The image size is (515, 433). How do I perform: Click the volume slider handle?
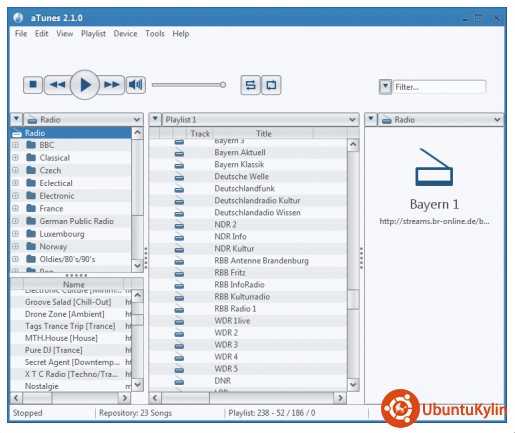(x=223, y=85)
